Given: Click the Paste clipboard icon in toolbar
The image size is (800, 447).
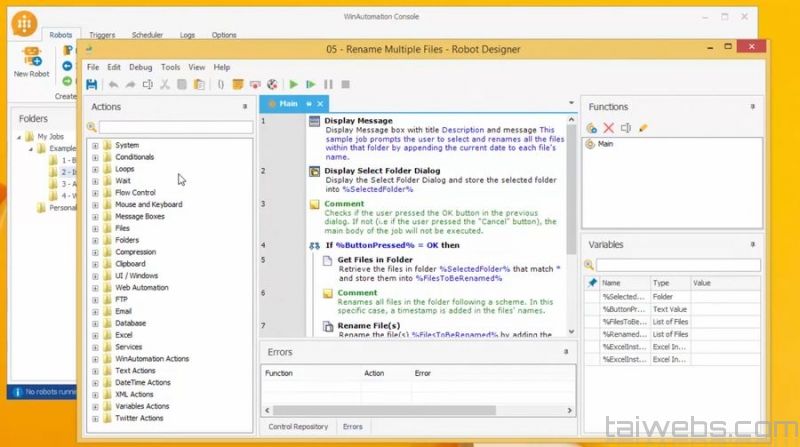Looking at the screenshot, I should 200,85.
